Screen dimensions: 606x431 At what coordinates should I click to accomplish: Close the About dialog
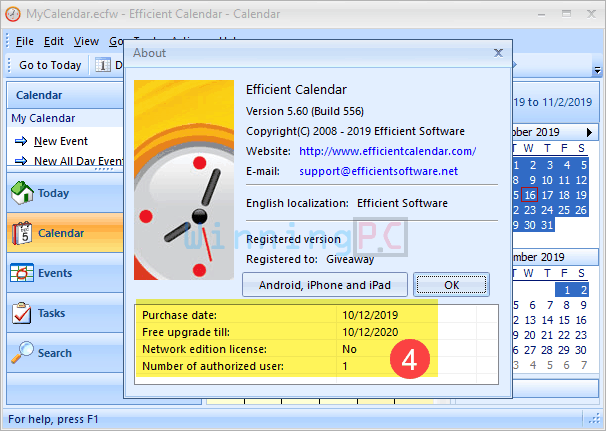[x=499, y=53]
